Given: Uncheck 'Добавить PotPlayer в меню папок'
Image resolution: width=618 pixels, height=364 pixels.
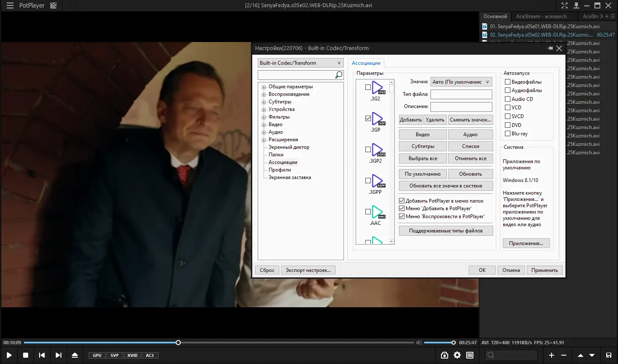Looking at the screenshot, I should pos(401,201).
